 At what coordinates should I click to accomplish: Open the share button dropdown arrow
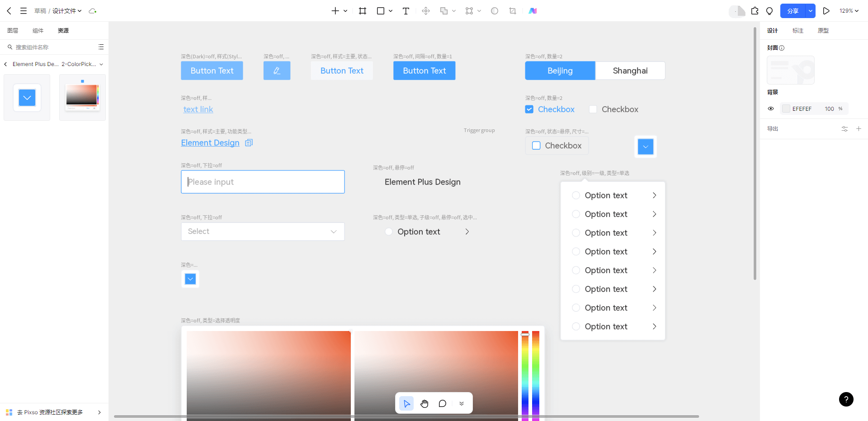pyautogui.click(x=810, y=11)
